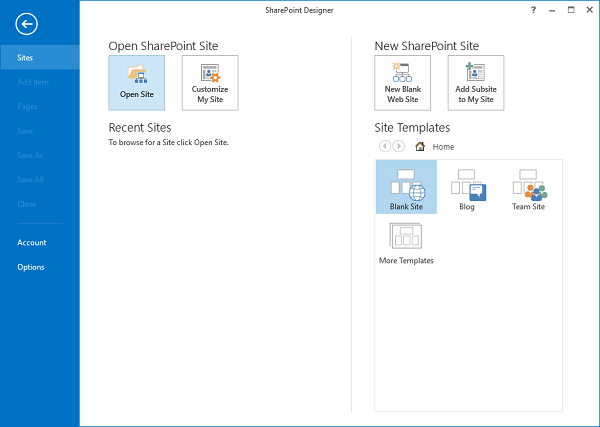
Task: Select the Team Site template
Action: coord(529,187)
